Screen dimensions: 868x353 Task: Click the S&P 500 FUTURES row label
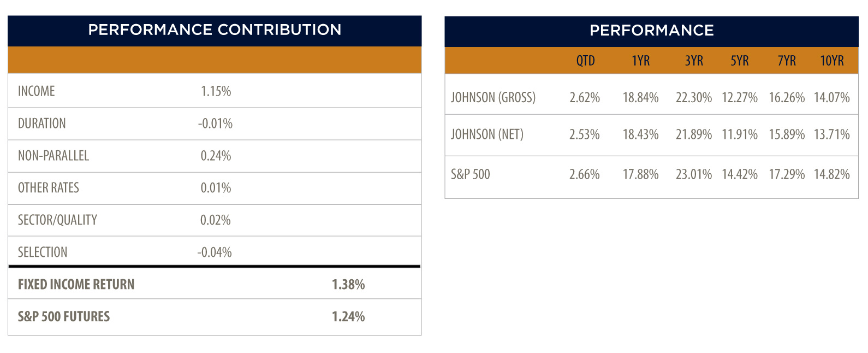(x=64, y=317)
